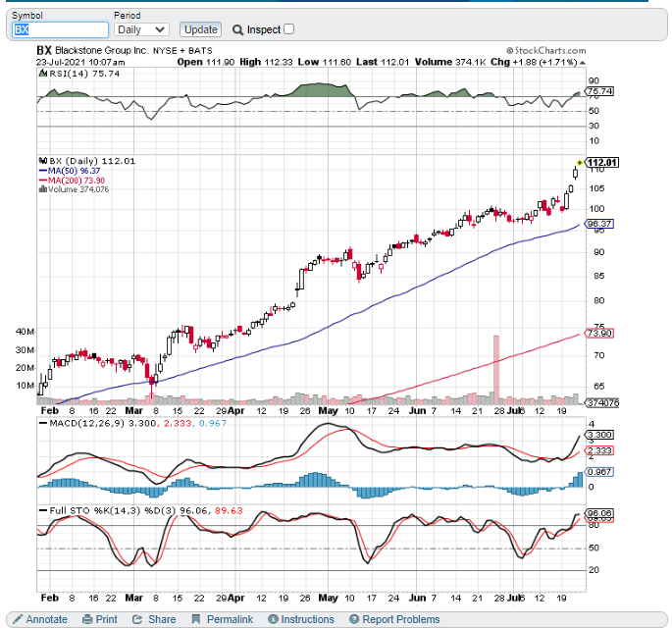Viewport: 672px width, 629px height.
Task: Click the 0.967 MACD histogram axis label
Action: point(599,472)
